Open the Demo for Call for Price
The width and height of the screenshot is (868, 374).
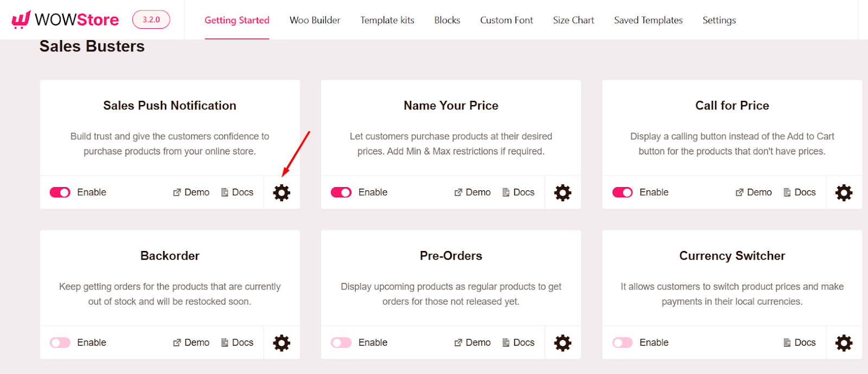click(753, 192)
